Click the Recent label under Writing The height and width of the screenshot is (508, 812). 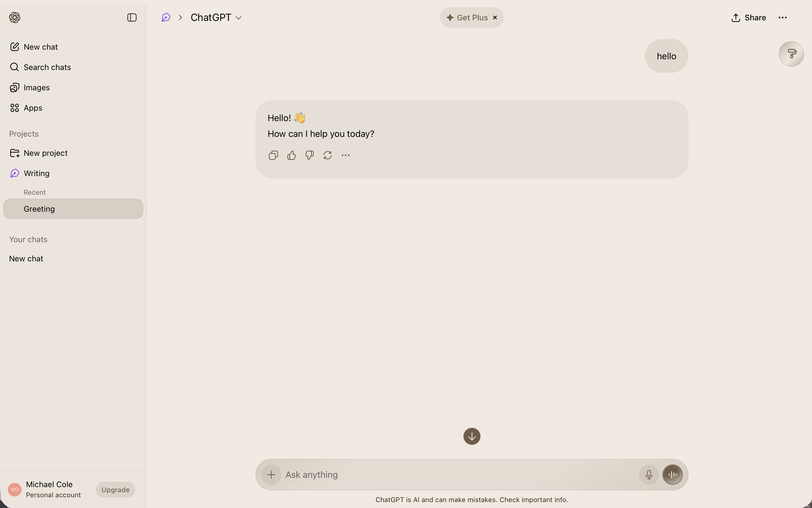pyautogui.click(x=35, y=192)
